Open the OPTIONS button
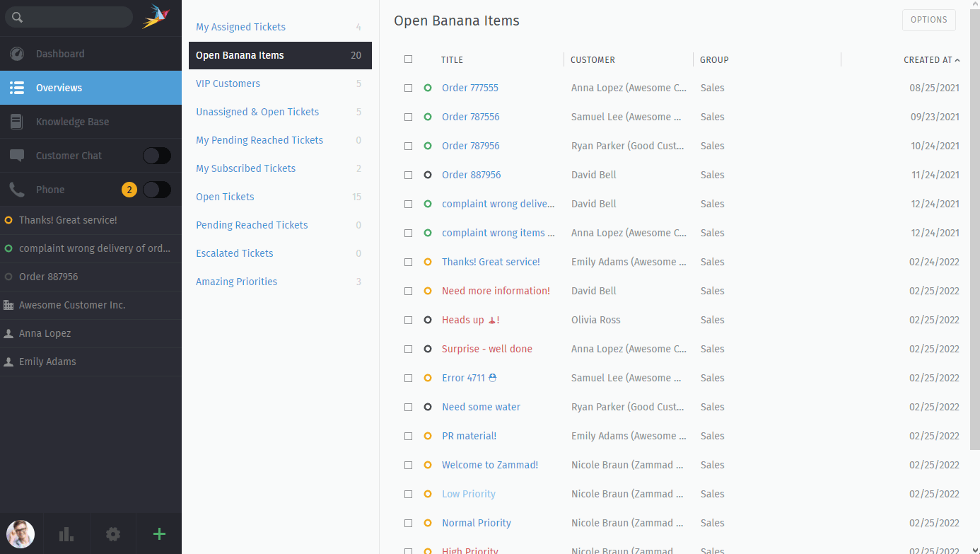The height and width of the screenshot is (554, 980). (928, 20)
